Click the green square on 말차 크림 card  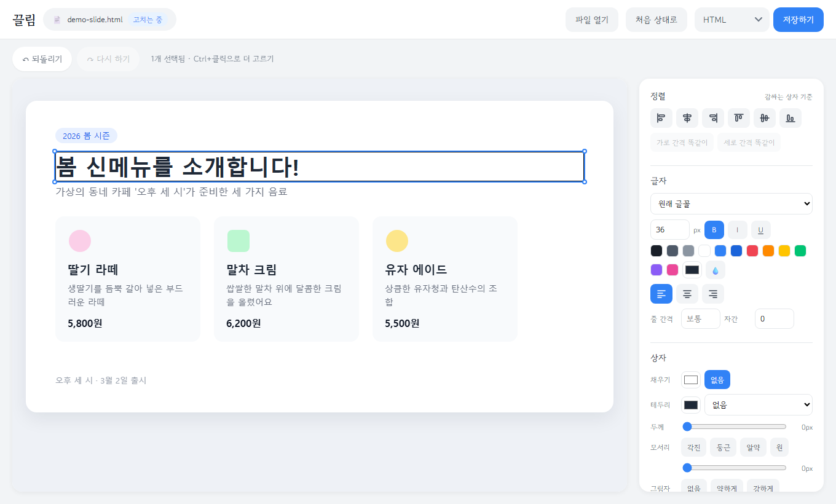(x=239, y=241)
